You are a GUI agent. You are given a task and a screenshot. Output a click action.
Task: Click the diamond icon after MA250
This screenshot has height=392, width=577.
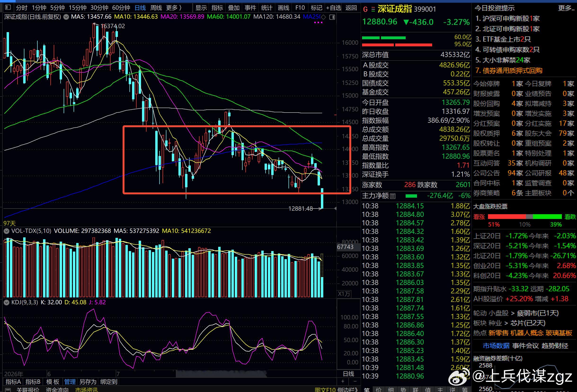point(323,17)
